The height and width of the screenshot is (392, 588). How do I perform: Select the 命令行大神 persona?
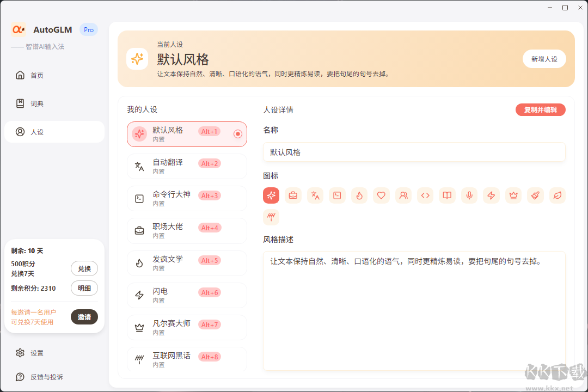(187, 198)
